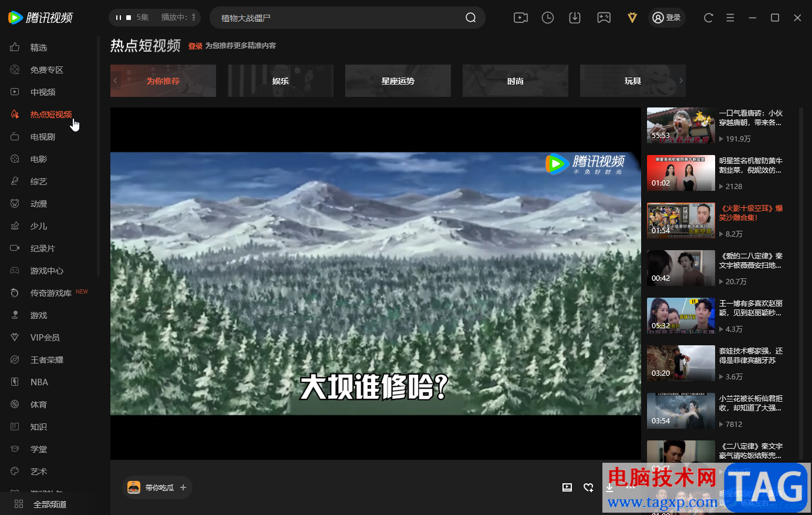Image resolution: width=812 pixels, height=515 pixels.
Task: Click the Tencent Video logo
Action: coord(41,18)
